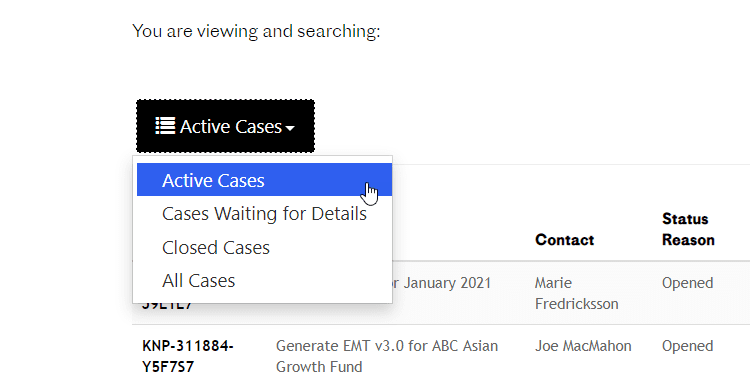Image resolution: width=750 pixels, height=385 pixels.
Task: Select the highlighted Active Cases menu option
Action: (265, 180)
